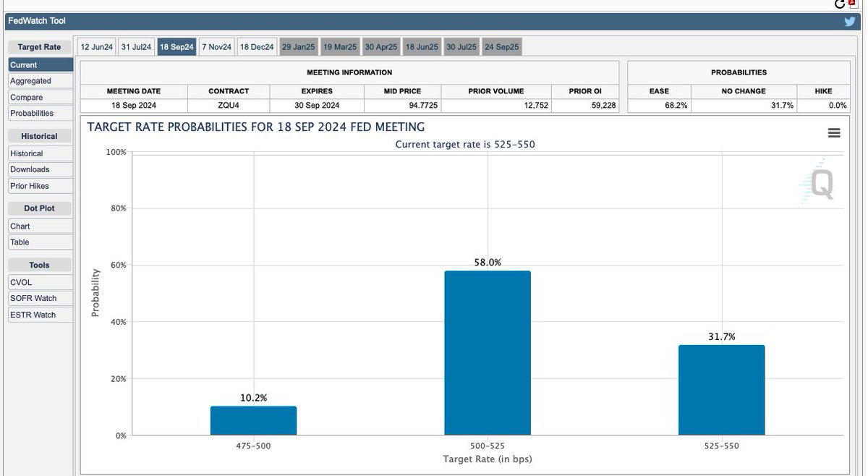This screenshot has height=476, width=868.
Task: Click the 18 Sep 2024 meeting date cell
Action: tap(134, 106)
